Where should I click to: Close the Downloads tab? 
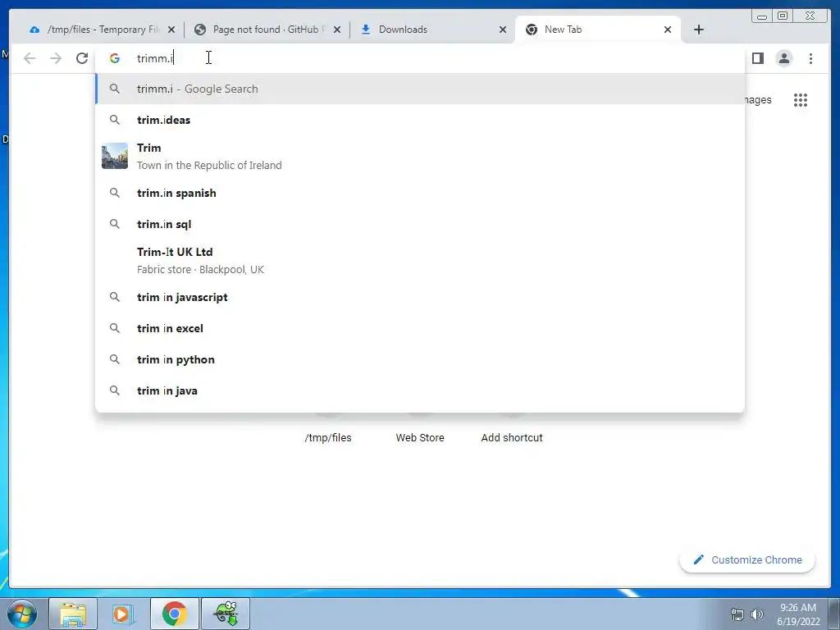(x=503, y=30)
